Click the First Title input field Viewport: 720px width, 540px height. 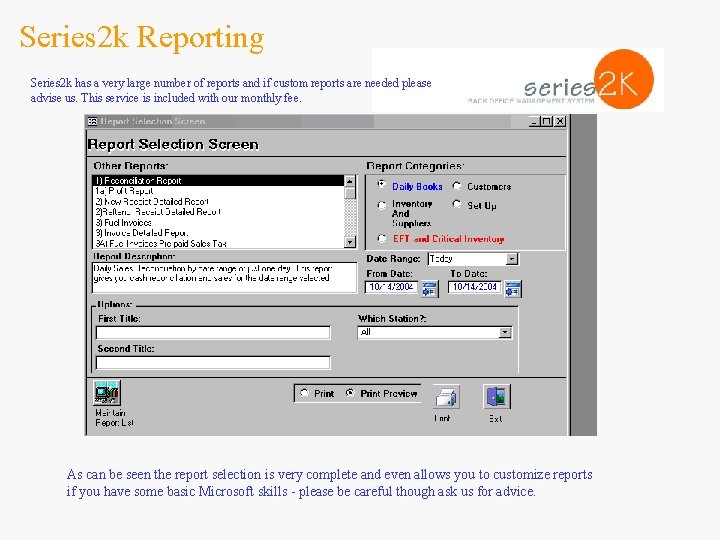[213, 332]
